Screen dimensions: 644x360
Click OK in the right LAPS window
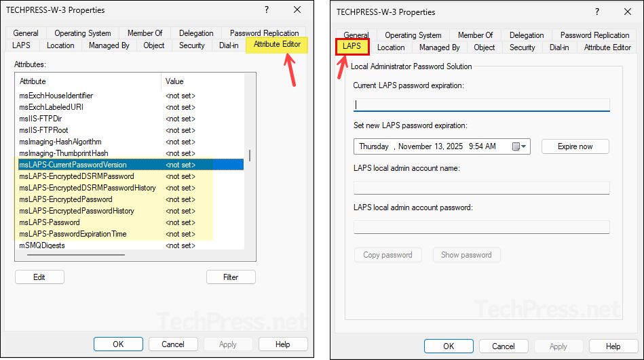pos(449,346)
